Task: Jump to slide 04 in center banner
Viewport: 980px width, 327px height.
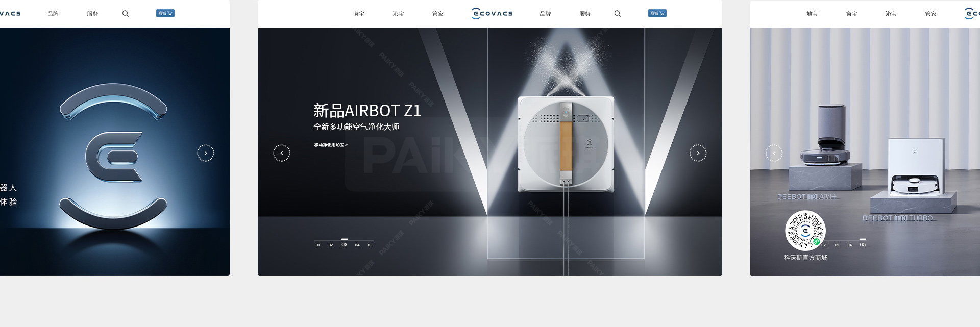Action: pos(357,245)
